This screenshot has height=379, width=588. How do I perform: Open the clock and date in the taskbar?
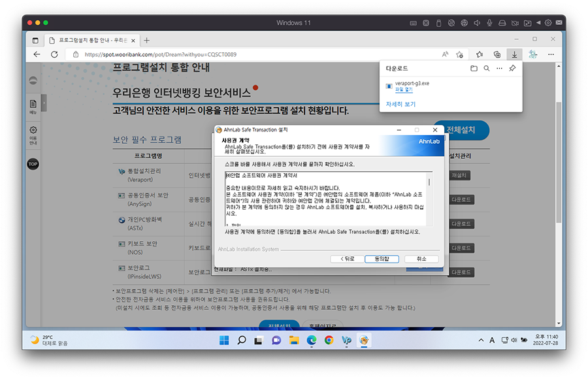(x=546, y=340)
